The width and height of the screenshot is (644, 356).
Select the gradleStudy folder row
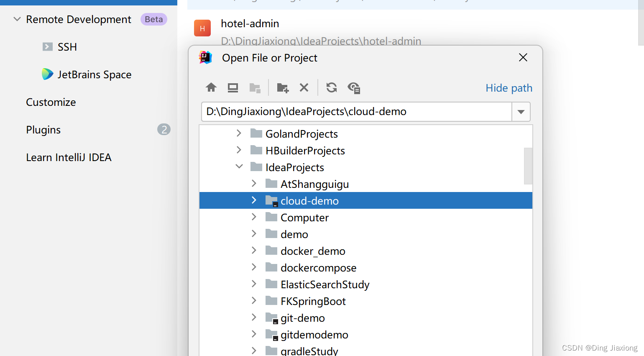[366, 351]
